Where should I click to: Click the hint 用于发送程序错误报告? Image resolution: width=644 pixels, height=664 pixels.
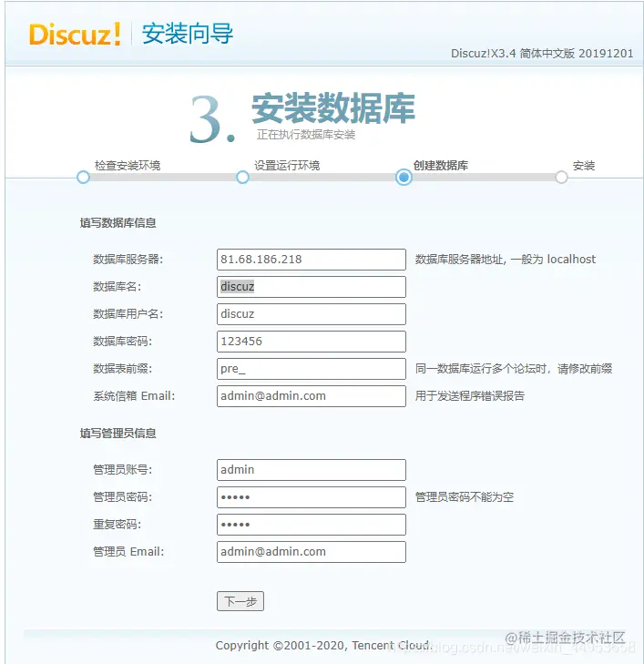coord(469,396)
